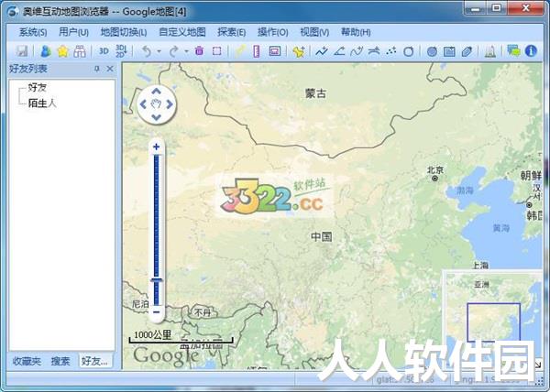Viewport: 550px width, 392px height.
Task: Click the binoculars search icon
Action: (80, 51)
